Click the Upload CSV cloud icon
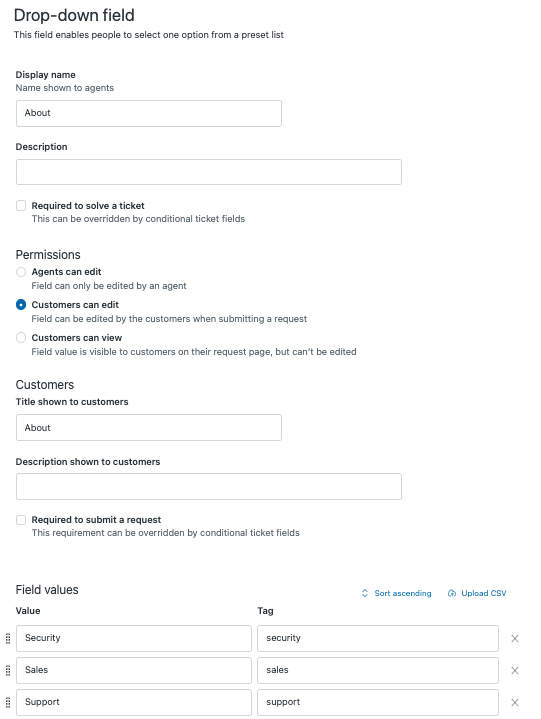 click(x=452, y=593)
